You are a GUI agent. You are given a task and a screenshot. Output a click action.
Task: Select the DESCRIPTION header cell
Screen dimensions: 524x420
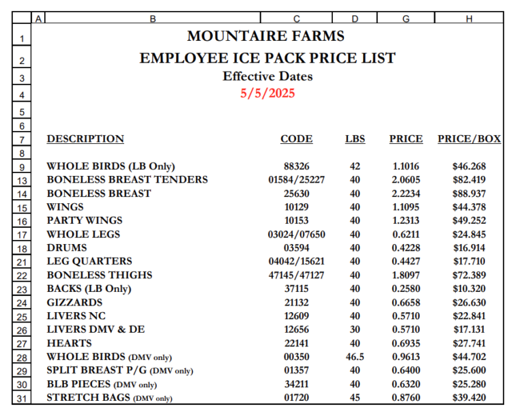pos(85,139)
